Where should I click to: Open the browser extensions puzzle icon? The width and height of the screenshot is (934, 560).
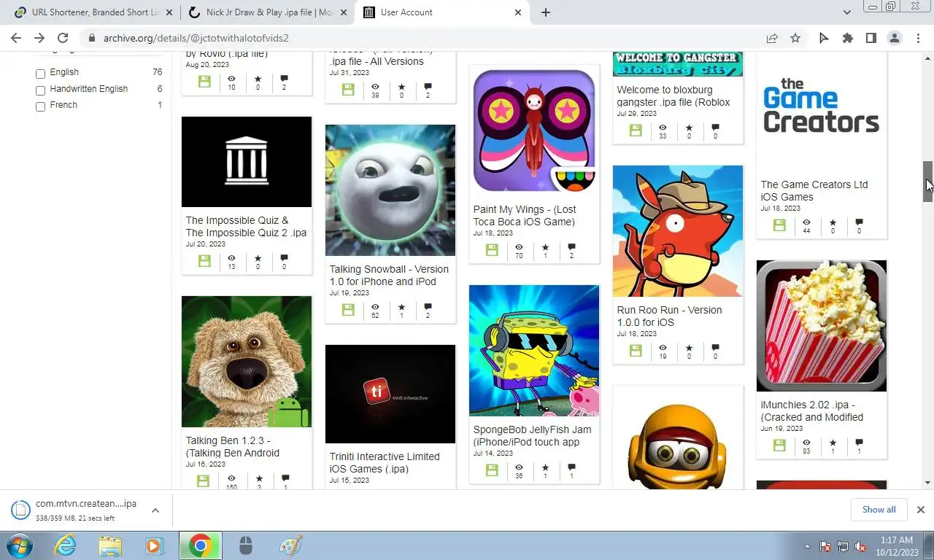coord(847,38)
